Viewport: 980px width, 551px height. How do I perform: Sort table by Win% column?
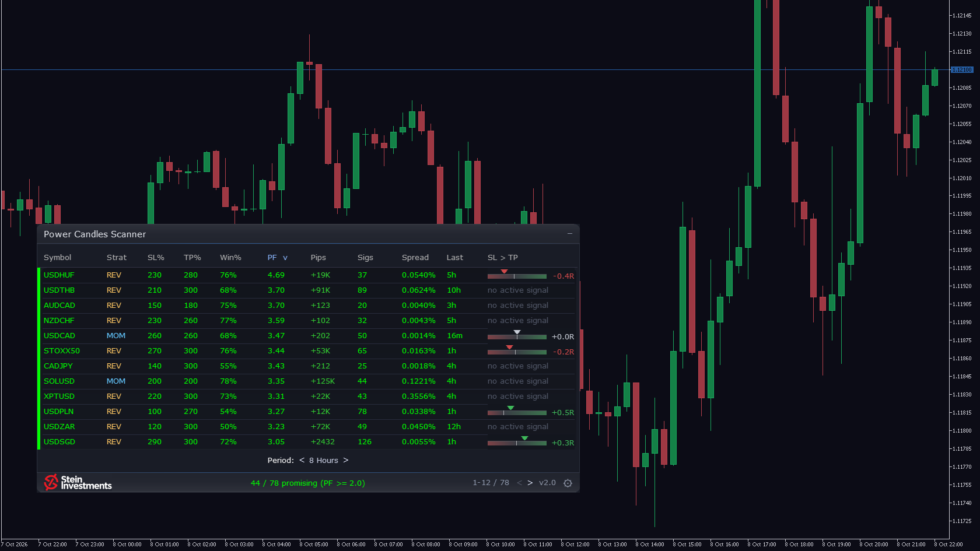(x=230, y=257)
